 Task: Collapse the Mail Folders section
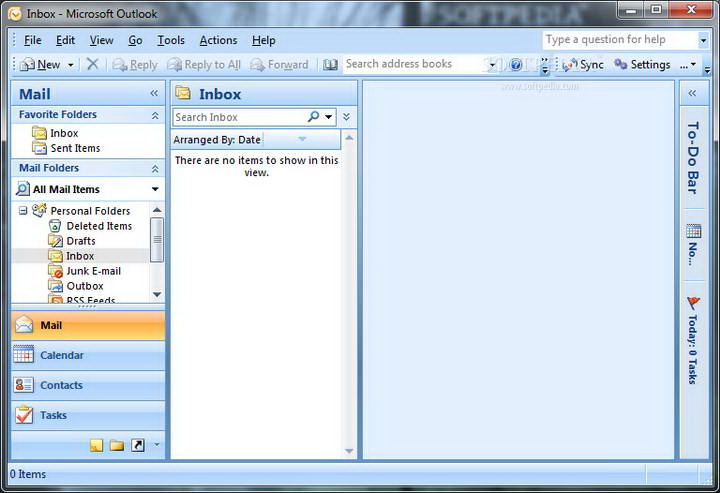(155, 168)
